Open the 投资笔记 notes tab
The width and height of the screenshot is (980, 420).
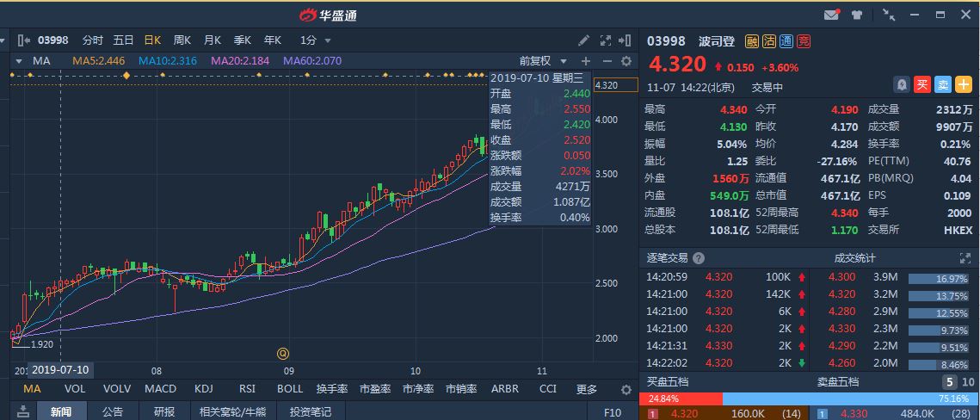tap(309, 412)
